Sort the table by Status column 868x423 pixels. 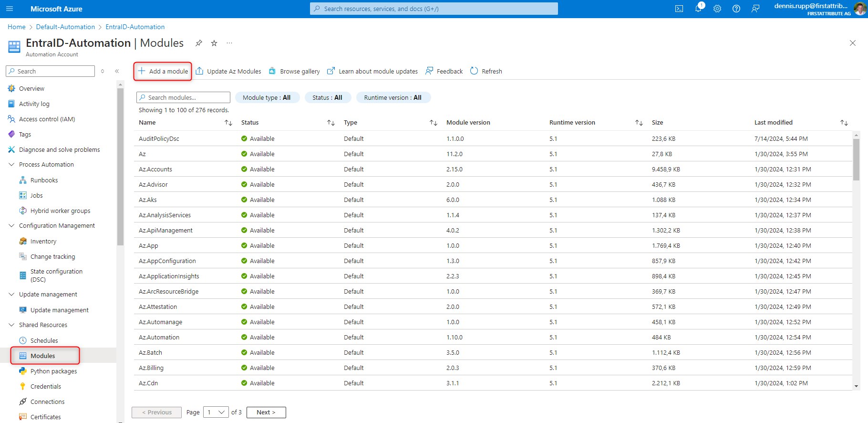(x=331, y=123)
